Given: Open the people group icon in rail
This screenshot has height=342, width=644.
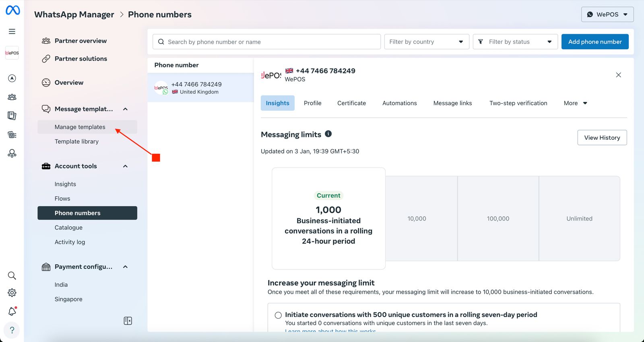Looking at the screenshot, I should pyautogui.click(x=12, y=97).
